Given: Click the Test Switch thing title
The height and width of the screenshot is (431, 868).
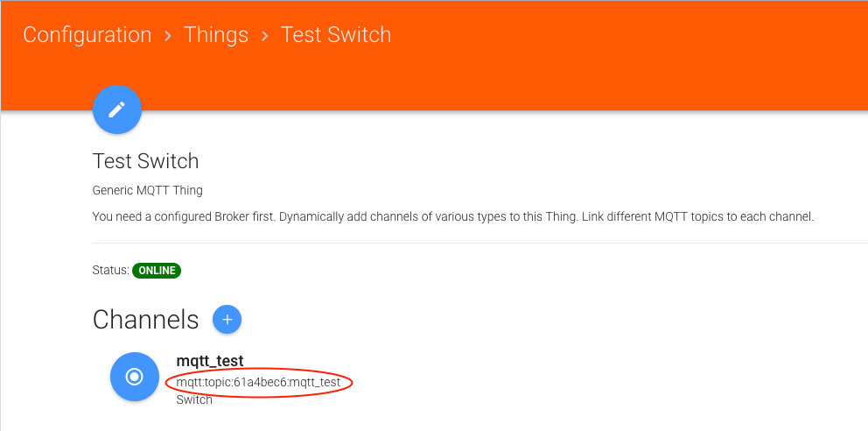Looking at the screenshot, I should (145, 161).
